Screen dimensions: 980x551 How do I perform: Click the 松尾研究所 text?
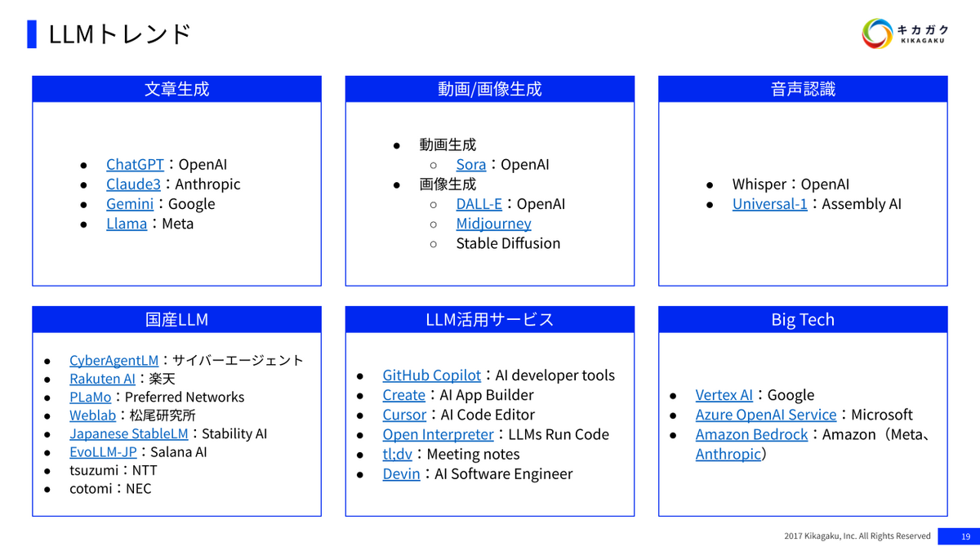point(163,415)
